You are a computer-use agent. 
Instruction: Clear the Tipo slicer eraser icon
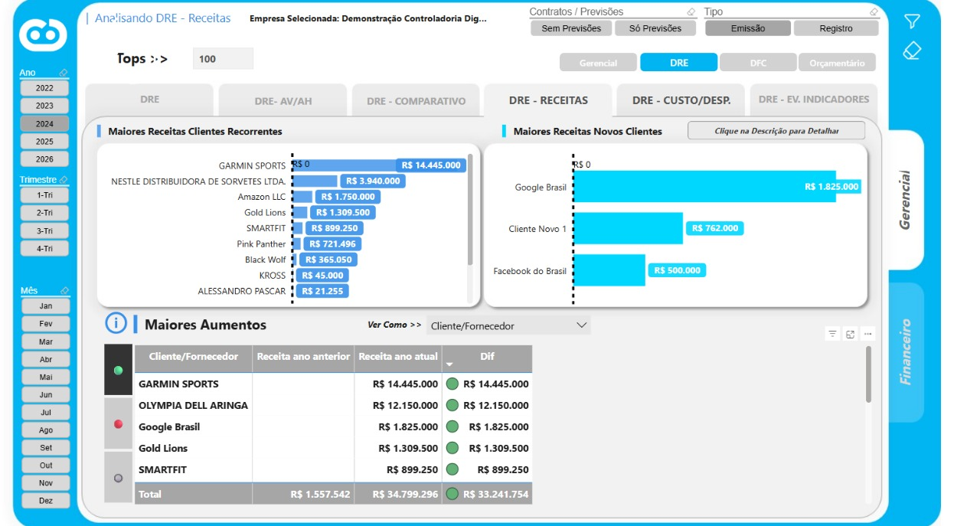874,12
